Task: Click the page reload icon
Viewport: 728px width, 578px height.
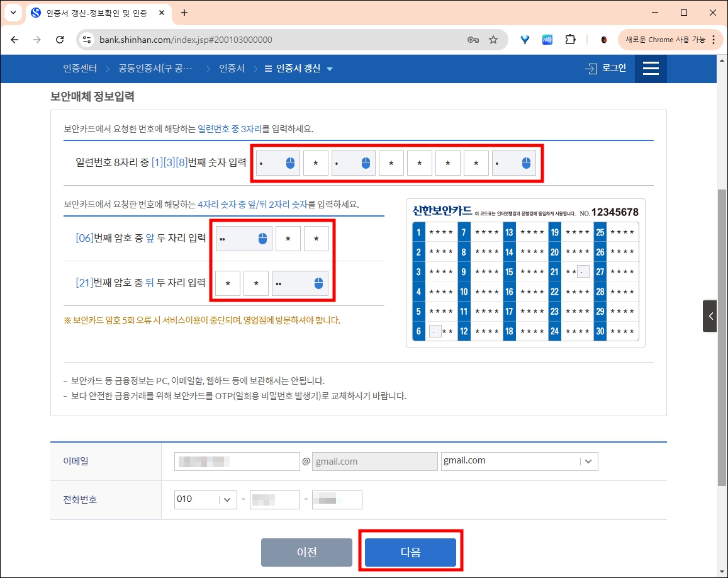Action: coord(60,39)
